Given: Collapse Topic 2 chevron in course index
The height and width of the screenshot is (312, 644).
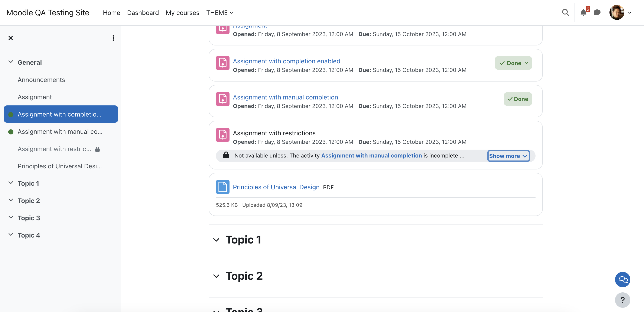Looking at the screenshot, I should click(11, 200).
